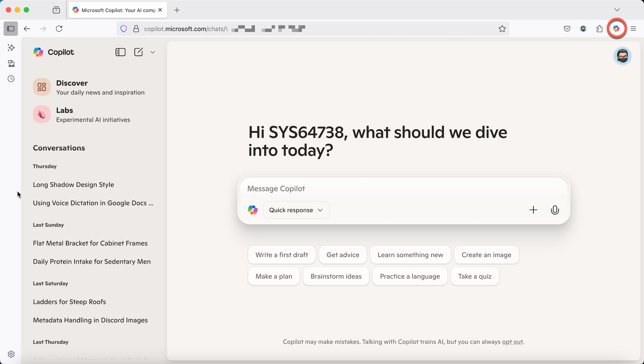Viewport: 644px width, 364px height.
Task: Click the Take a quiz suggestion
Action: pyautogui.click(x=475, y=276)
